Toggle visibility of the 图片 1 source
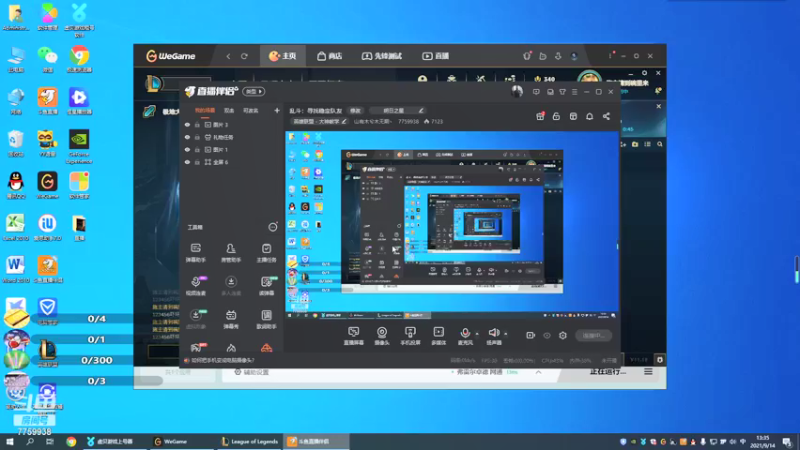The image size is (800, 450). click(187, 149)
